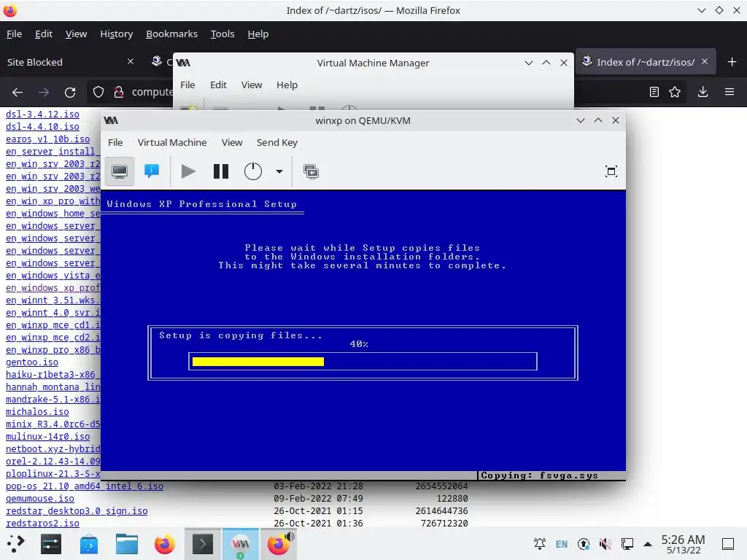This screenshot has width=747, height=560.
Task: Open Firefox Bookmarks menu
Action: 171,34
